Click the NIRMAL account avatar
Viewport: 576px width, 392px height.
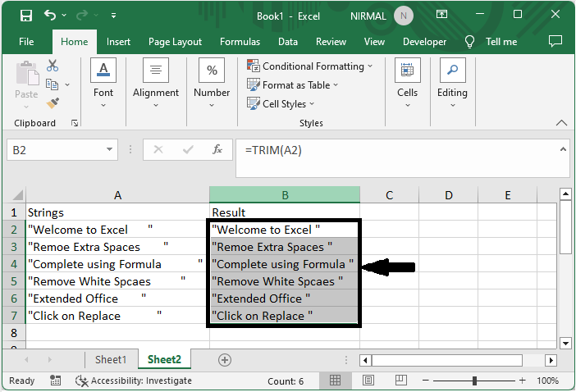[404, 16]
